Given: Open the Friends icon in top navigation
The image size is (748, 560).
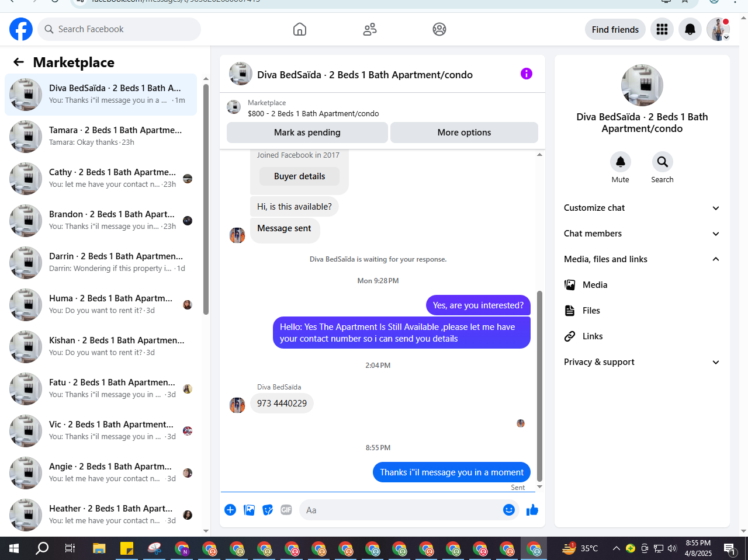Looking at the screenshot, I should 370,29.
